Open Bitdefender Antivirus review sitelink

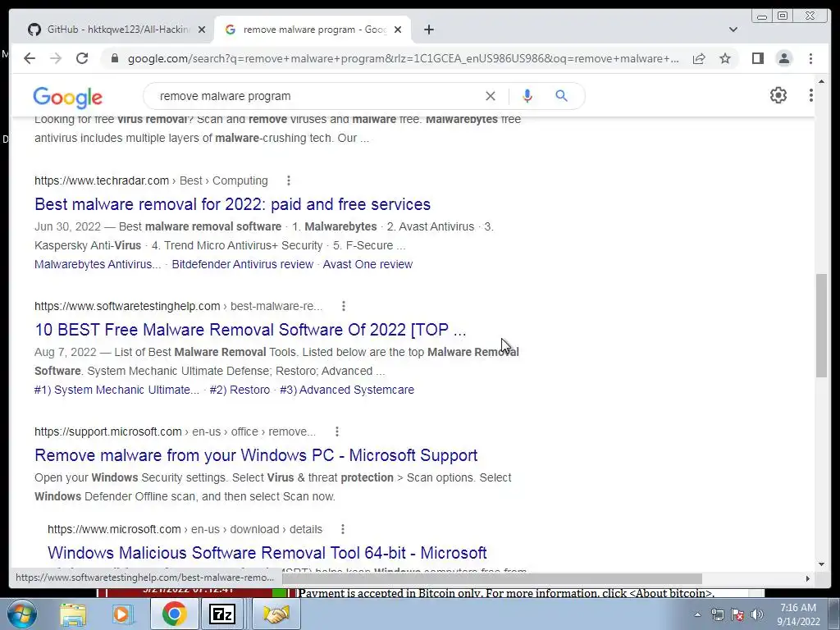tap(242, 264)
